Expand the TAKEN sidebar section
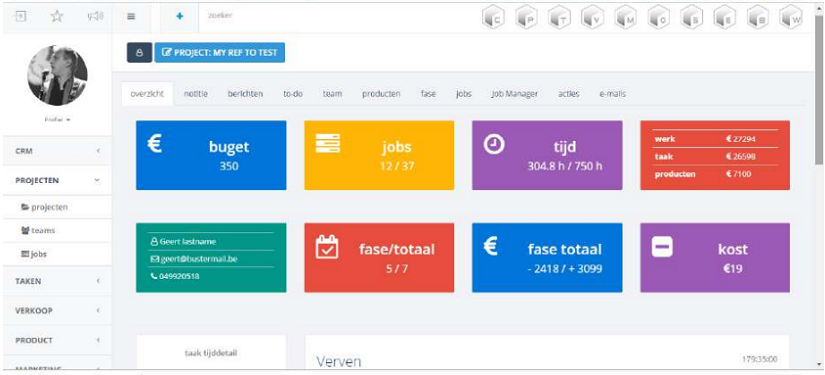 point(57,281)
